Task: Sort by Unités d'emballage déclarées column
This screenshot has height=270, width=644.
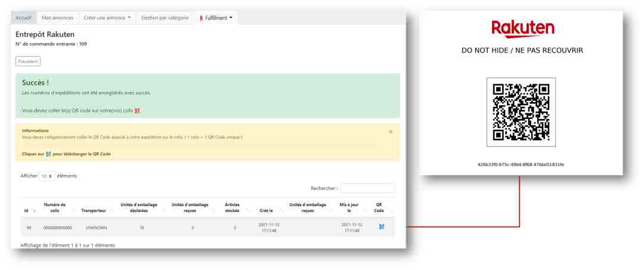Action: (141, 207)
